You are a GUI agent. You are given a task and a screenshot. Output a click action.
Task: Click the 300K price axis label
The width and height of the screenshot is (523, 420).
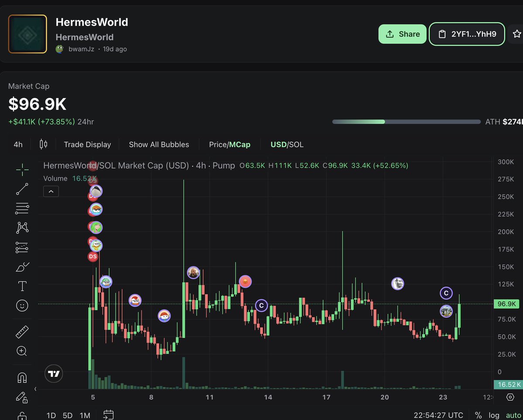click(506, 162)
